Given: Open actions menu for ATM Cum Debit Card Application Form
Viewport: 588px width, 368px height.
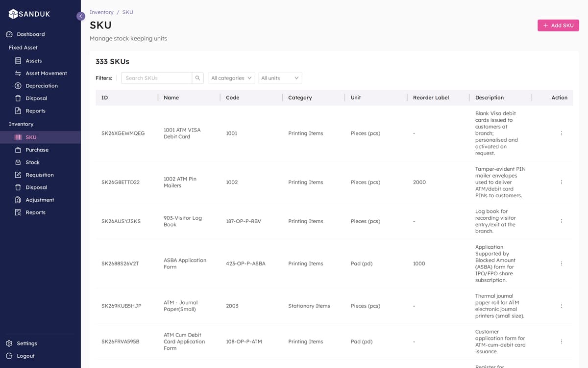Looking at the screenshot, I should (x=561, y=342).
